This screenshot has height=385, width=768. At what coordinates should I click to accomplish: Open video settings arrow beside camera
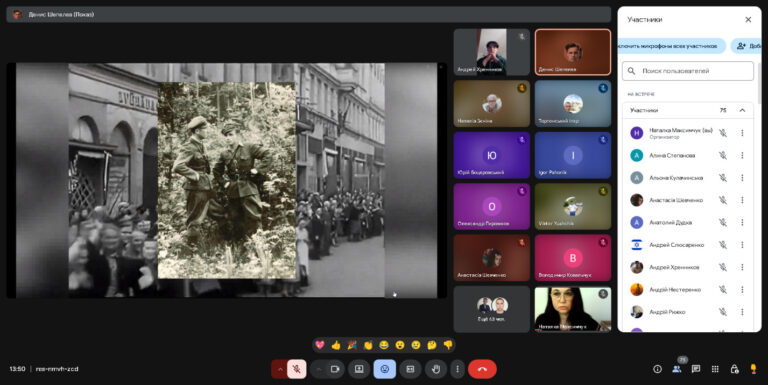pyautogui.click(x=319, y=369)
